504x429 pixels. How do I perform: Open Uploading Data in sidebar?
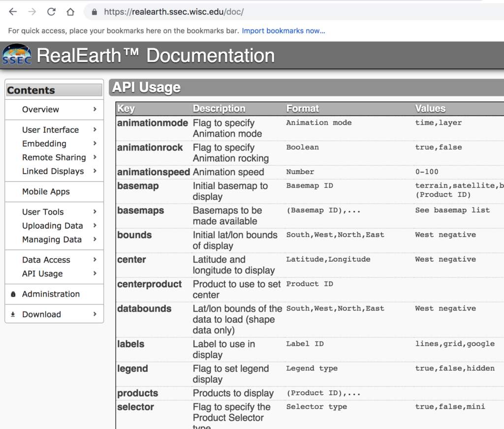(52, 226)
